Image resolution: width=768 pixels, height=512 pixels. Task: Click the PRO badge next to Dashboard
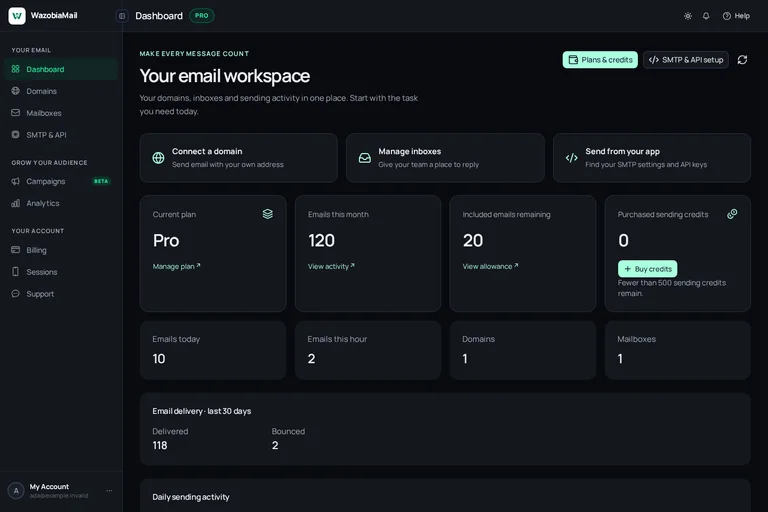pos(201,16)
